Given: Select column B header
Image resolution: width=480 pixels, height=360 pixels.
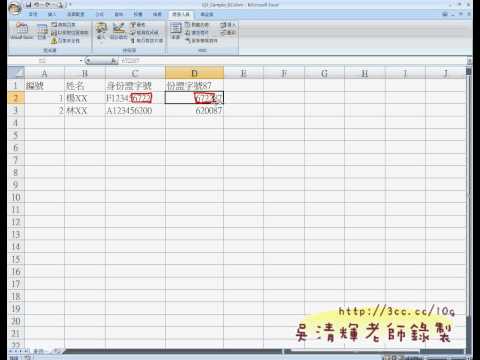Looking at the screenshot, I should [85, 73].
